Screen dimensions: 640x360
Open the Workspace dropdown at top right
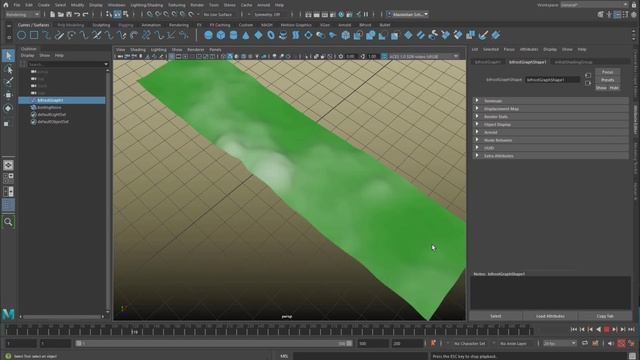click(x=595, y=5)
